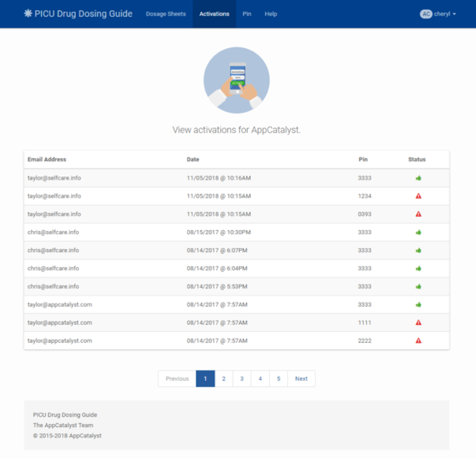
Task: Click date 08/14/2017 @ 6:07PM
Action: pos(217,250)
